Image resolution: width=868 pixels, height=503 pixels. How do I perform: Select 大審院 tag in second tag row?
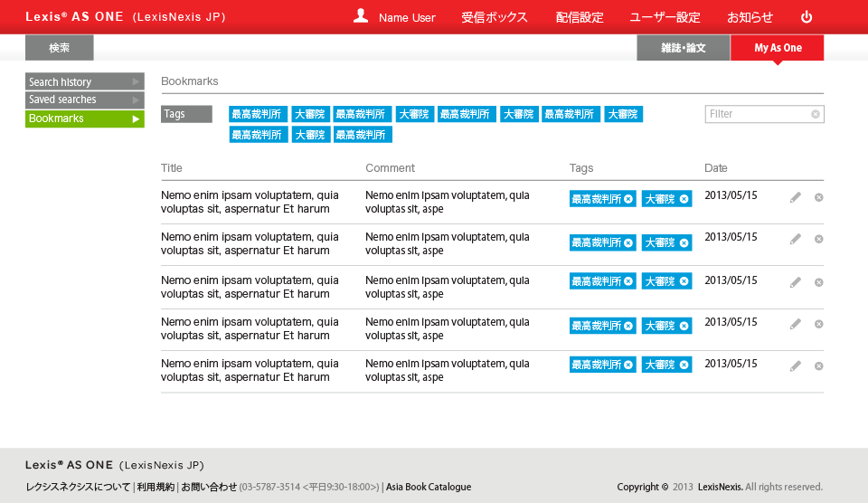[x=310, y=135]
